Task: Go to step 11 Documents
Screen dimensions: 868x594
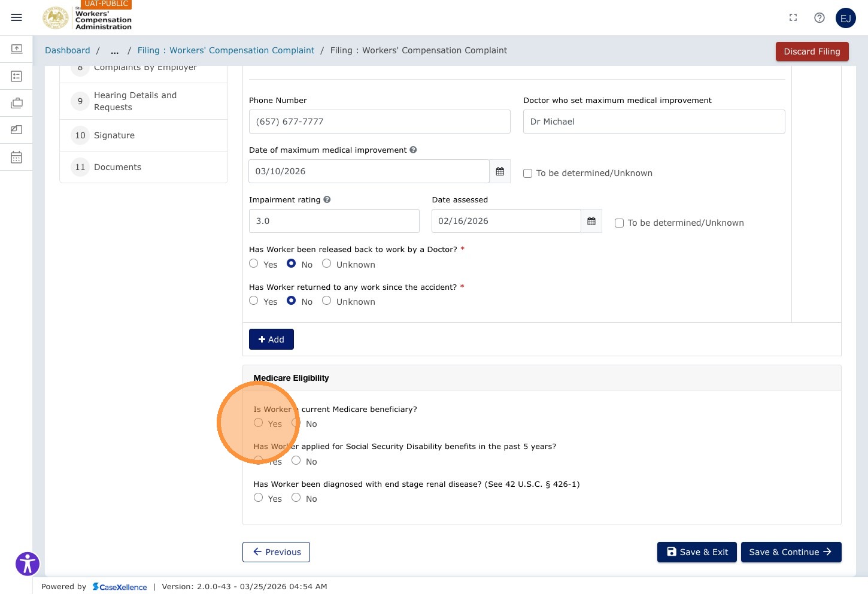Action: tap(144, 167)
